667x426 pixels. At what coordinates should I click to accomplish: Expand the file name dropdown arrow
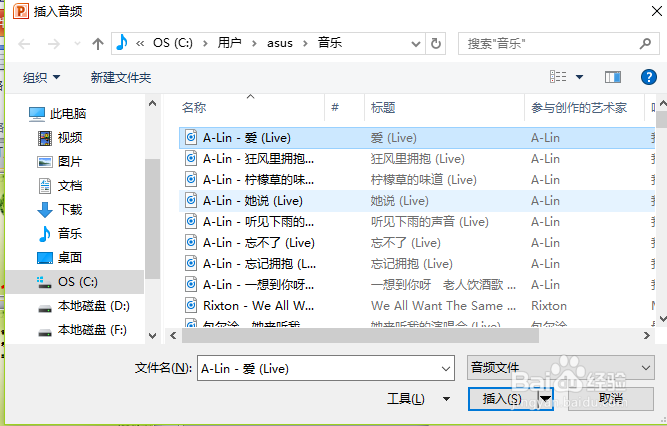click(x=446, y=368)
